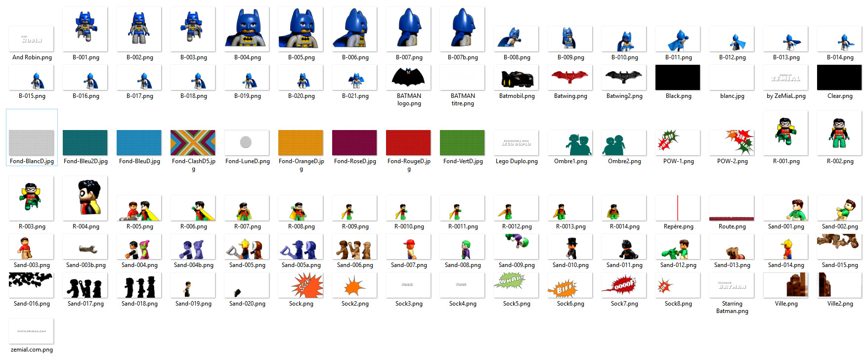Viewport: 868px width, 358px height.
Task: Click the file name label Sock3.png
Action: [x=409, y=304]
